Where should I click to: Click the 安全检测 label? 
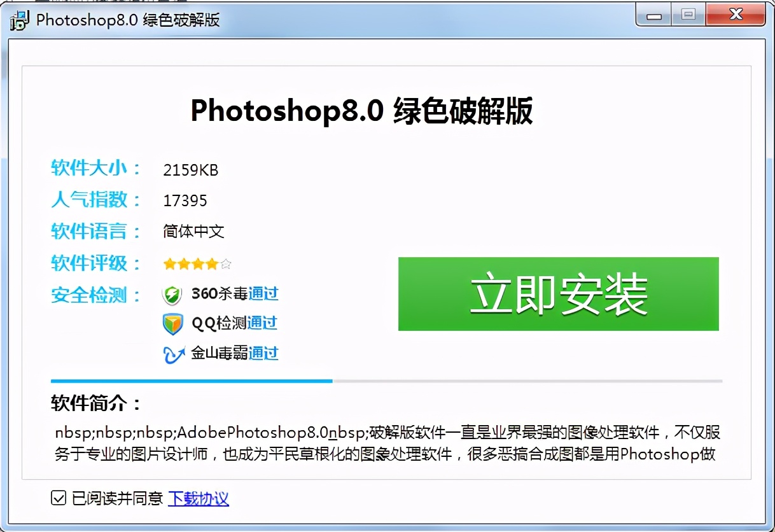(96, 295)
